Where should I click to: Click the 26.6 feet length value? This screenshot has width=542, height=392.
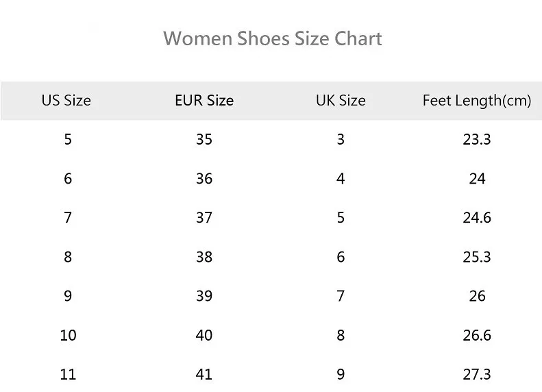(x=477, y=335)
